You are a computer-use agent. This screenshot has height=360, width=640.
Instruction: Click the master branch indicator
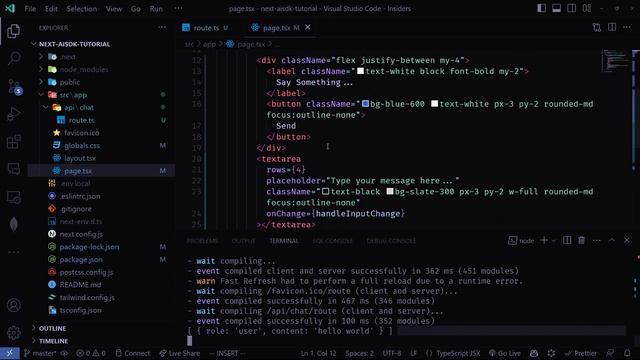pos(40,353)
